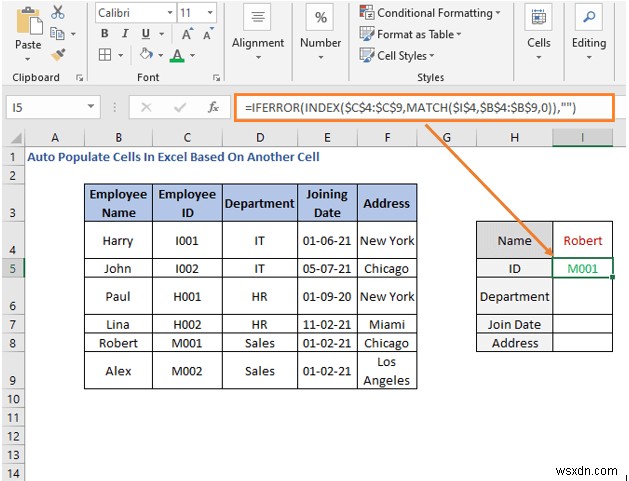This screenshot has width=629, height=481.
Task: Click inside the IFERROR formula bar
Action: pos(424,108)
